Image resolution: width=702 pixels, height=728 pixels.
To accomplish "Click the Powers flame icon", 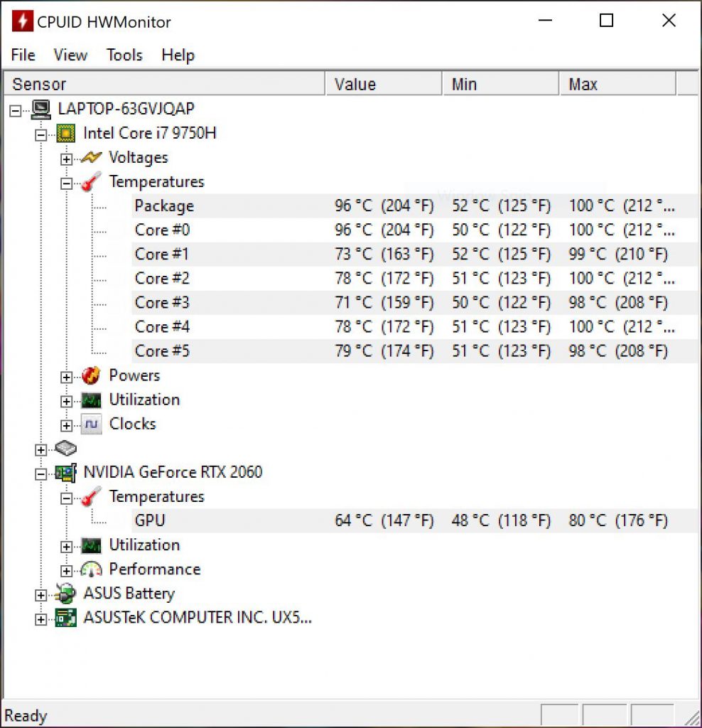I will click(91, 375).
